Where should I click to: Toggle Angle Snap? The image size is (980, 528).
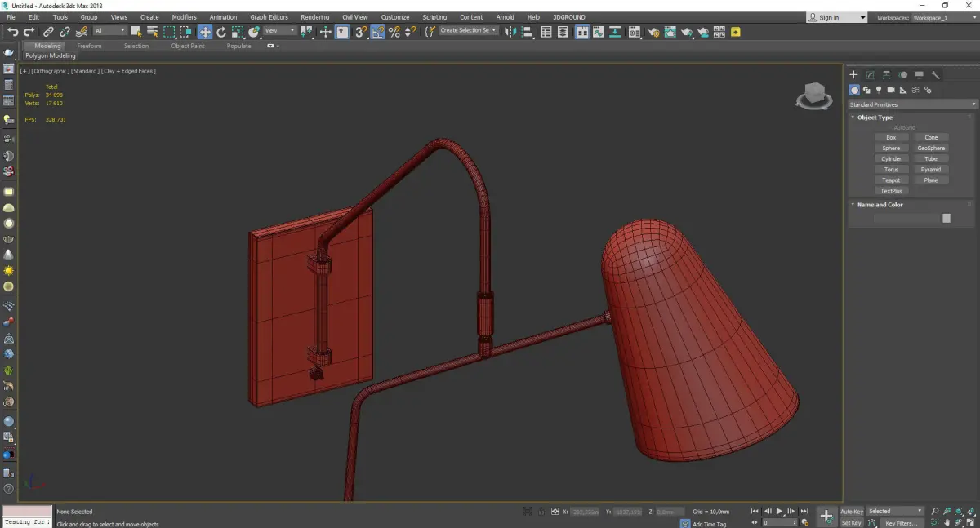[377, 32]
